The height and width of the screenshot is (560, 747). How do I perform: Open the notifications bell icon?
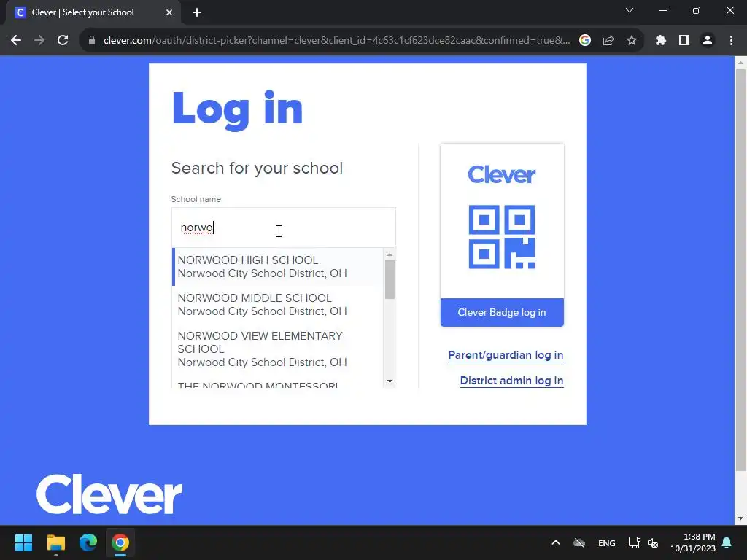[727, 542]
